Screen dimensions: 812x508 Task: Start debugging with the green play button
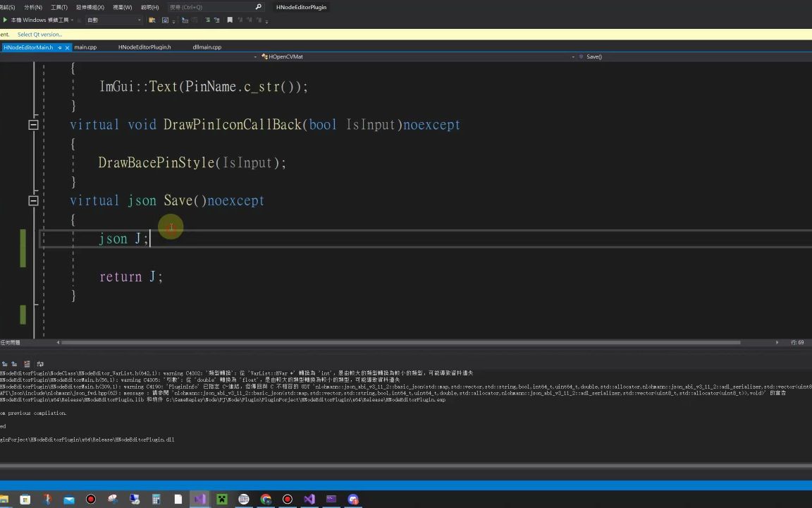pyautogui.click(x=5, y=20)
